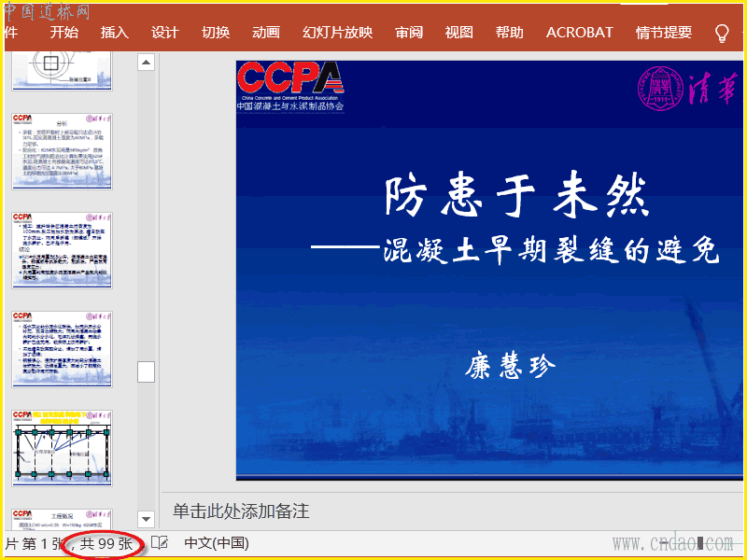Open the 视图 tab
The image size is (747, 560).
point(458,33)
